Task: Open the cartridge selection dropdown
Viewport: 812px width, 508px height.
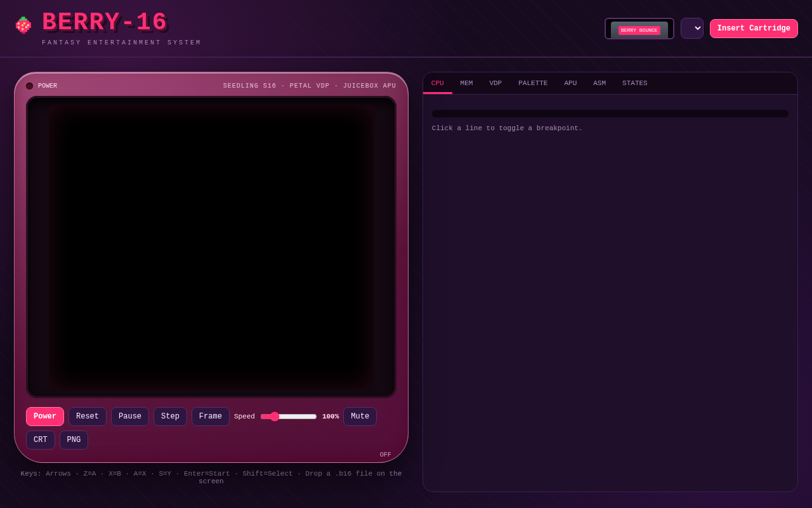Action: [x=692, y=28]
